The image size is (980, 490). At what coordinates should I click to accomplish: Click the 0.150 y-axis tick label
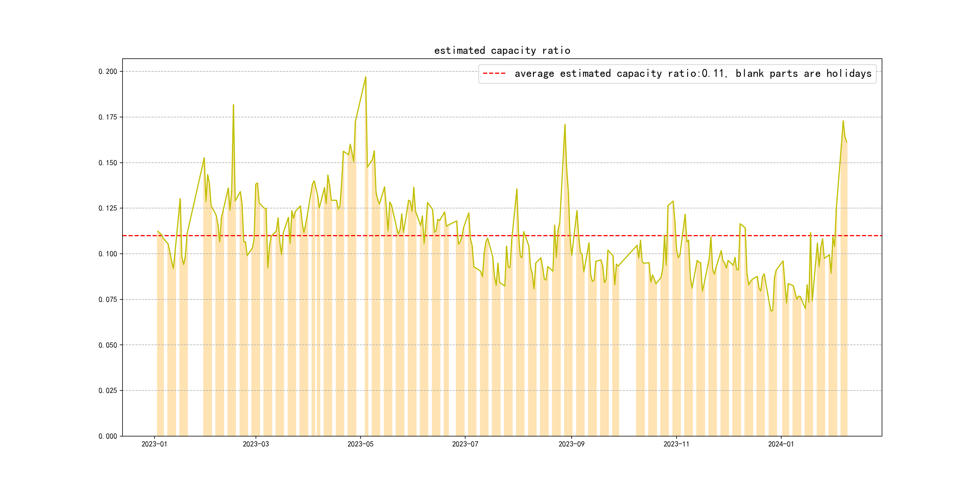pos(108,163)
